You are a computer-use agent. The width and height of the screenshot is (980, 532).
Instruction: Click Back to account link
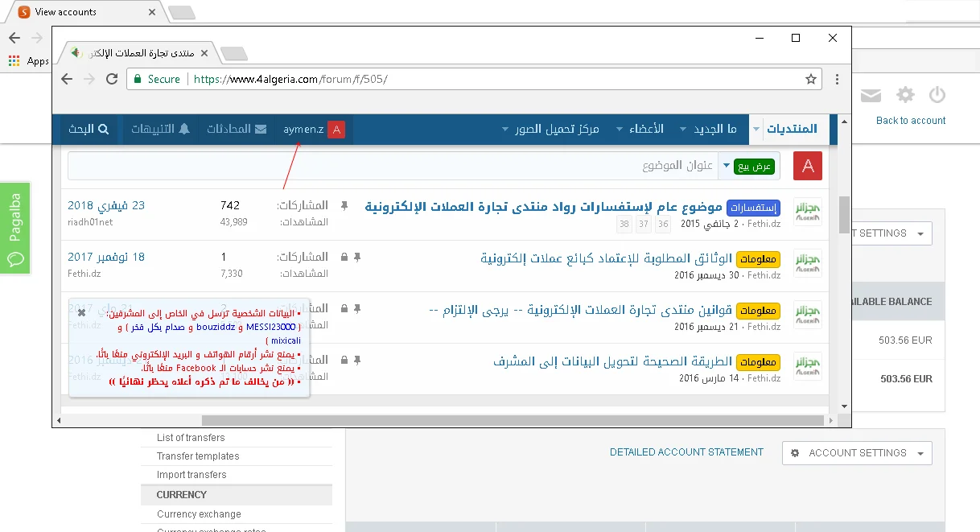pos(910,121)
